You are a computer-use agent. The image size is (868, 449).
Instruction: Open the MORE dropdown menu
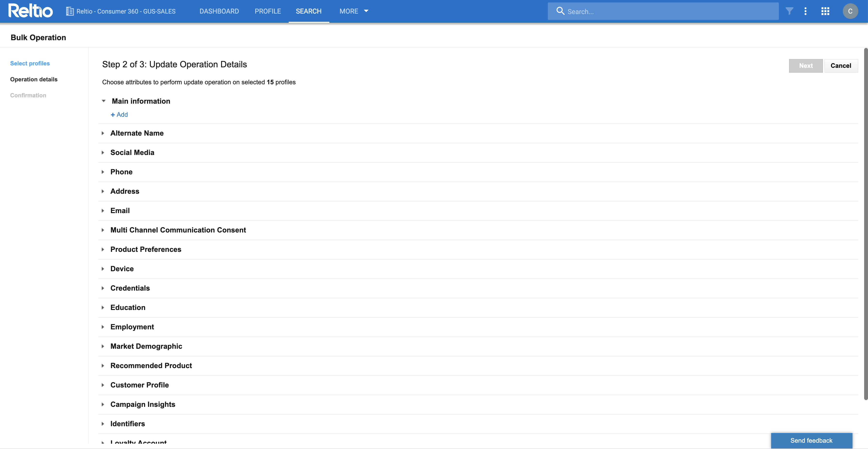point(354,11)
